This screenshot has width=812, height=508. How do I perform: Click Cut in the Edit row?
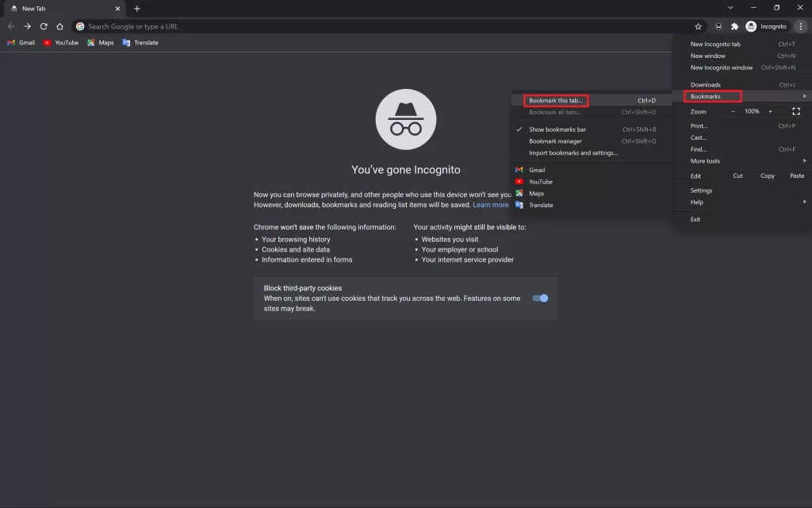pos(738,175)
